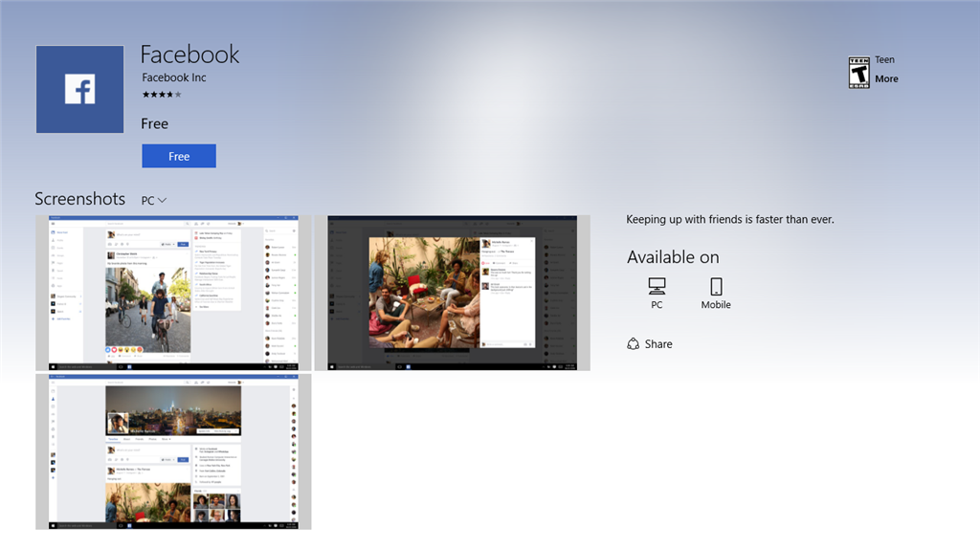
Task: Click the Share link text
Action: [x=658, y=344]
